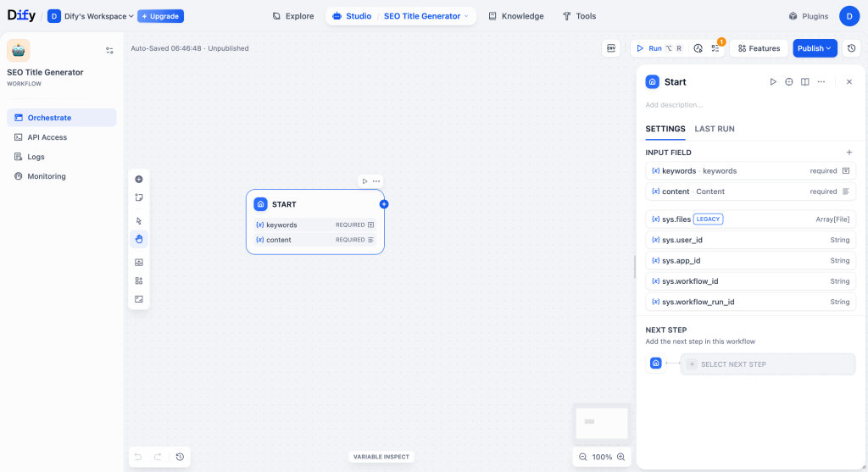Click the version history icon beside Publish
This screenshot has height=472, width=868.
(851, 48)
